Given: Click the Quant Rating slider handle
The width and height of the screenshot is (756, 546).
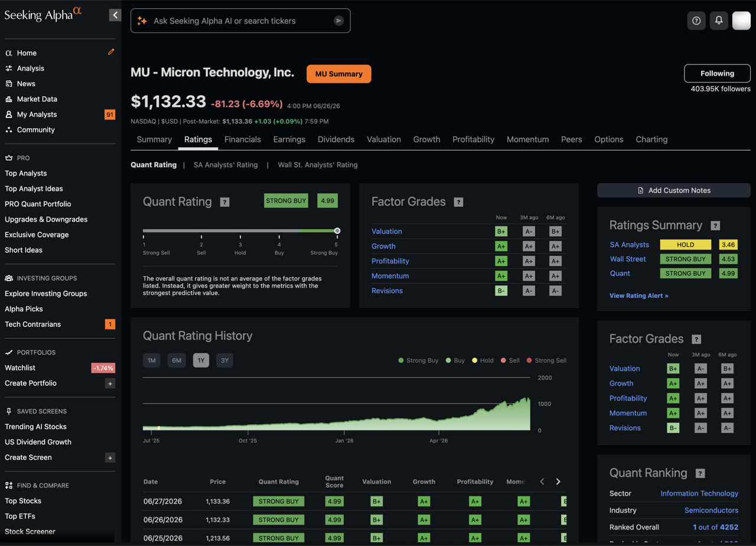Looking at the screenshot, I should click(337, 231).
